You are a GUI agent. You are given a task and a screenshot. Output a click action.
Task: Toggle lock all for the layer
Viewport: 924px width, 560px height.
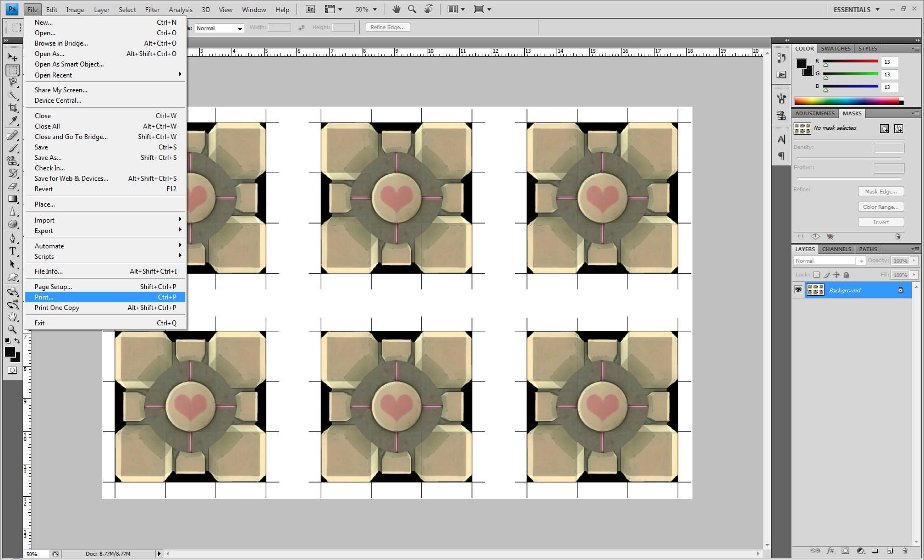point(846,275)
